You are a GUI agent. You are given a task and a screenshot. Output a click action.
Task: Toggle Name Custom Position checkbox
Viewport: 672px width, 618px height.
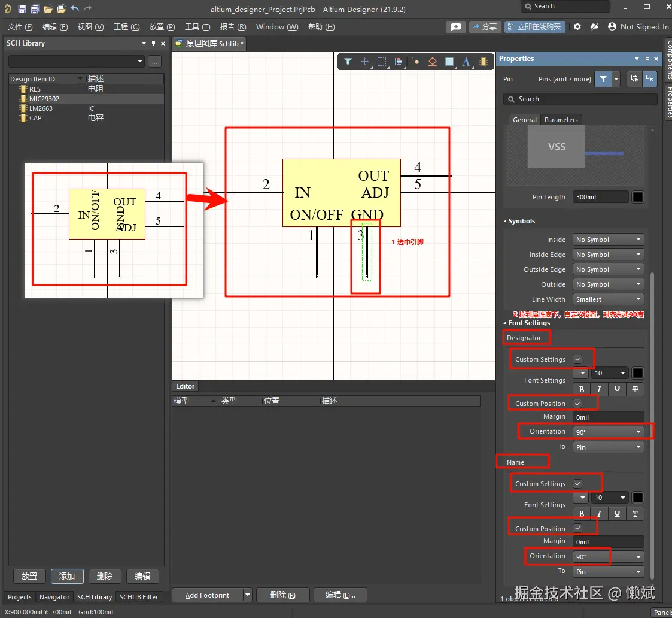pos(577,528)
